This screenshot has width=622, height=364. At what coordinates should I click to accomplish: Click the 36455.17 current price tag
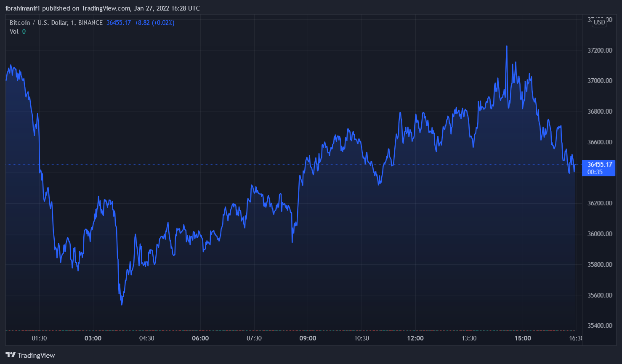[599, 165]
